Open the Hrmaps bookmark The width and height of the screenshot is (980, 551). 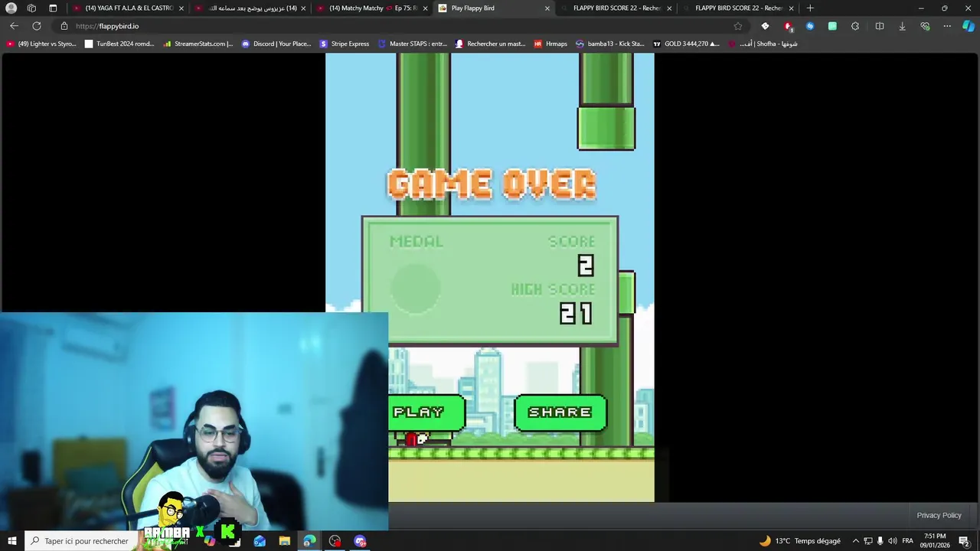[x=550, y=44]
